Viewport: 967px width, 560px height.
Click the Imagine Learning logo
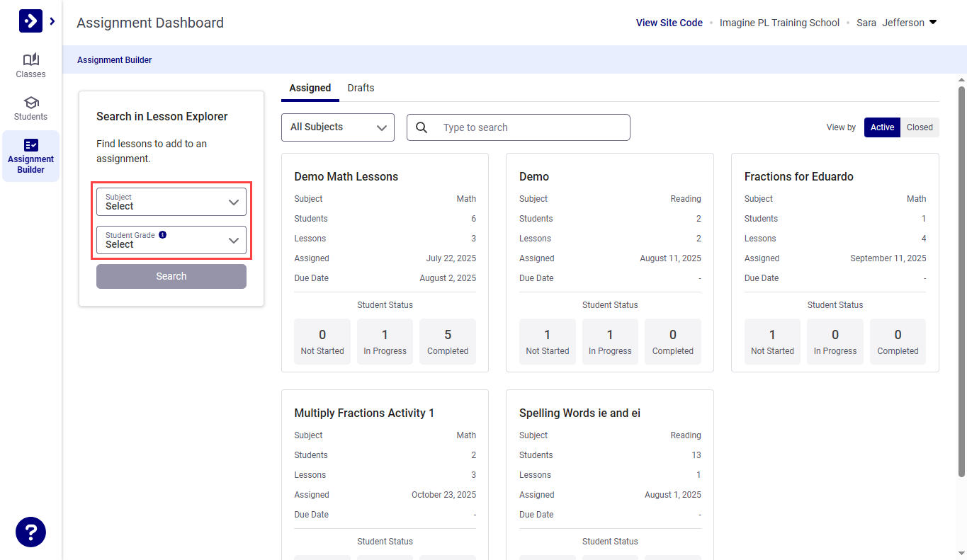pos(30,21)
